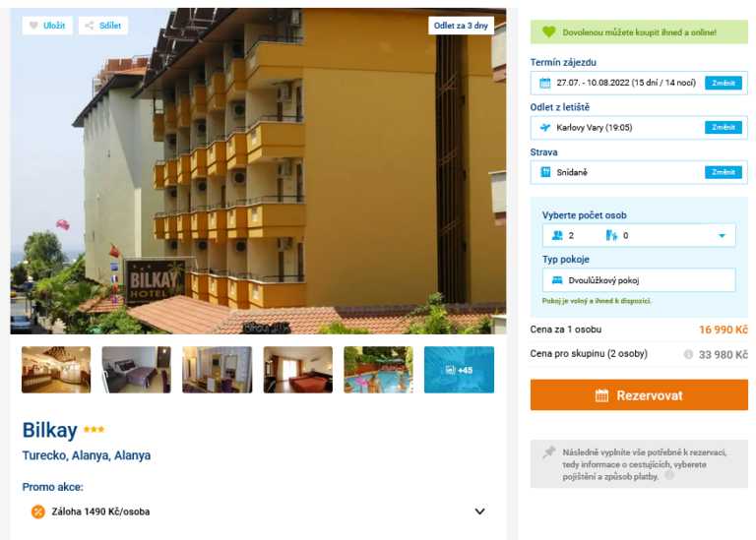The width and height of the screenshot is (756, 540).
Task: View the swimming pool thumbnail
Action: (x=378, y=370)
